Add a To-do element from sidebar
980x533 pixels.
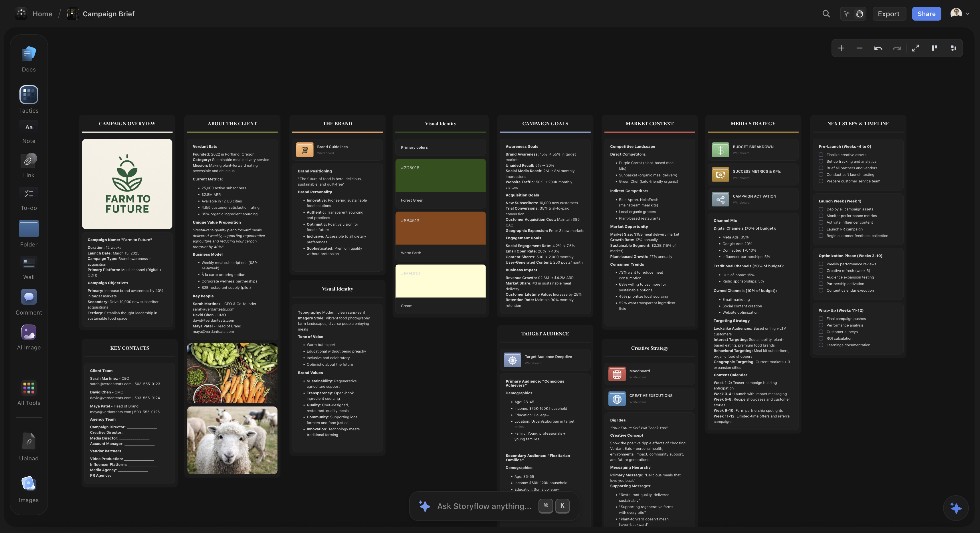(x=29, y=194)
